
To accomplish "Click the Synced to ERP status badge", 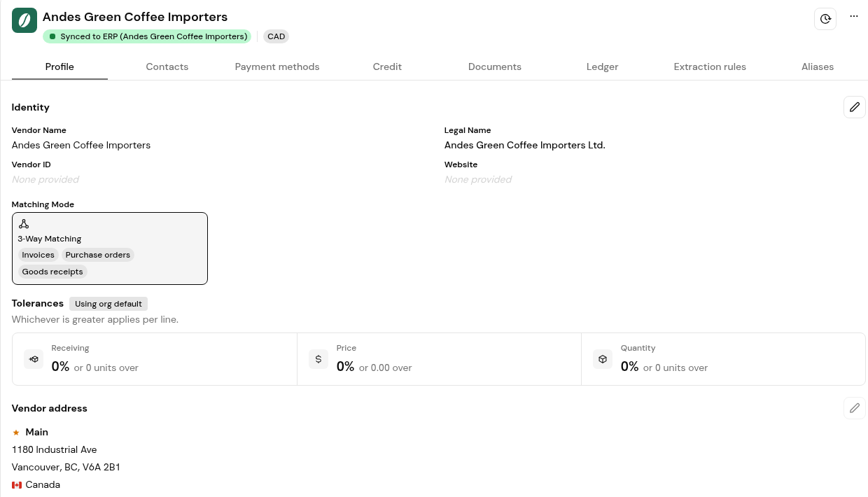I will (x=147, y=36).
